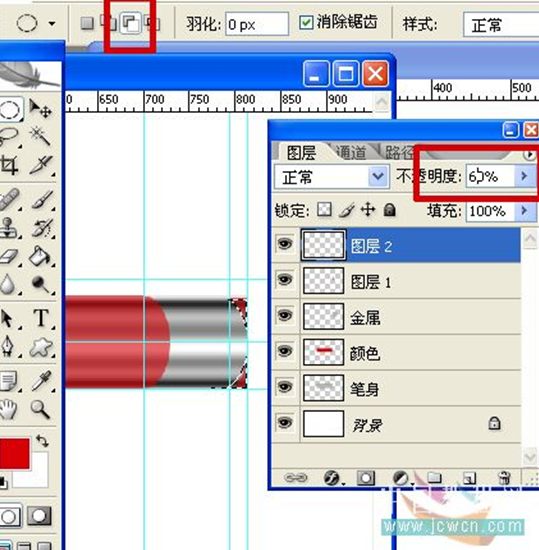Screen dimensions: 539x550
Task: Select the Elliptical Marquee tool in toolbox
Action: tap(10, 109)
